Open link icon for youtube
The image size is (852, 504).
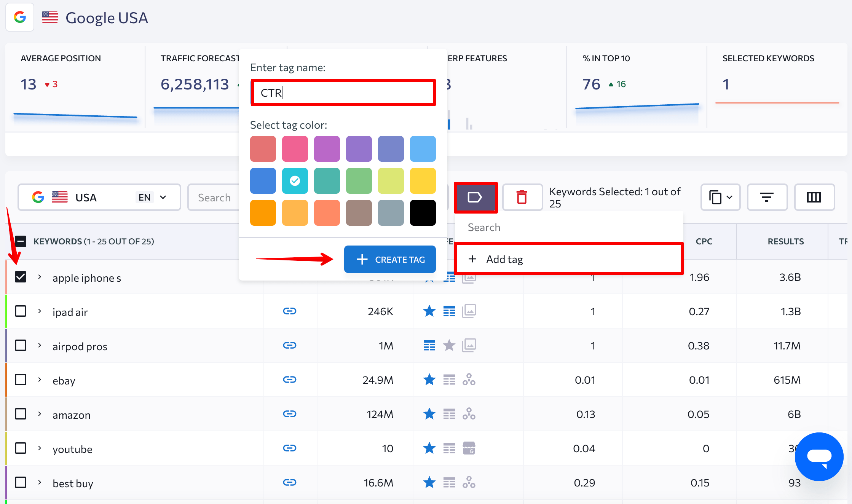290,448
